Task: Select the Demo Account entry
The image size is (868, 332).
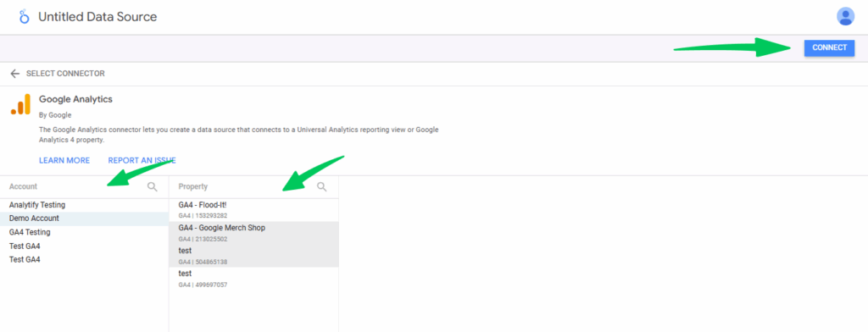Action: [84, 219]
